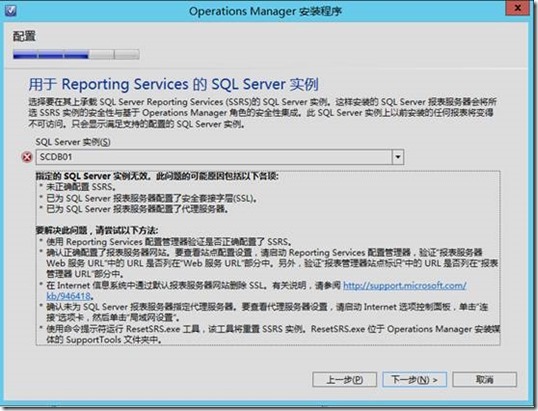Click the line '未正确配置 SSRS'
Image resolution: width=538 pixels, height=411 pixels.
81,187
